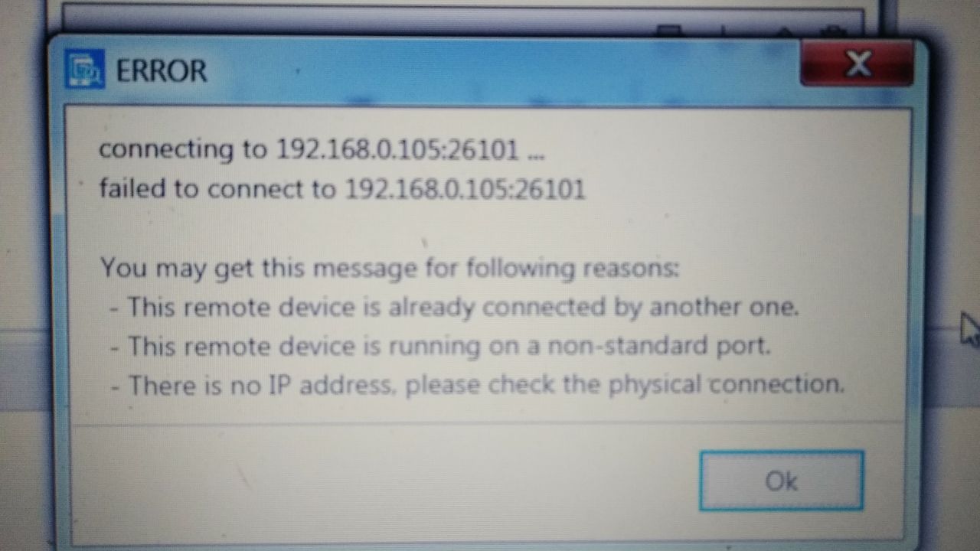Click the third partially hidden toolbar icon above the dialog
This screenshot has width=980, height=551.
[783, 31]
